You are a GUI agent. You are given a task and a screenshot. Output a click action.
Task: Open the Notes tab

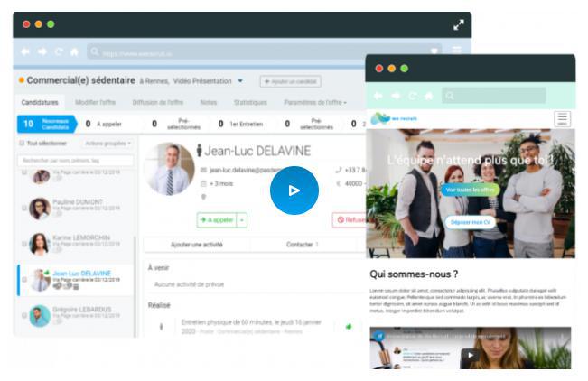209,102
